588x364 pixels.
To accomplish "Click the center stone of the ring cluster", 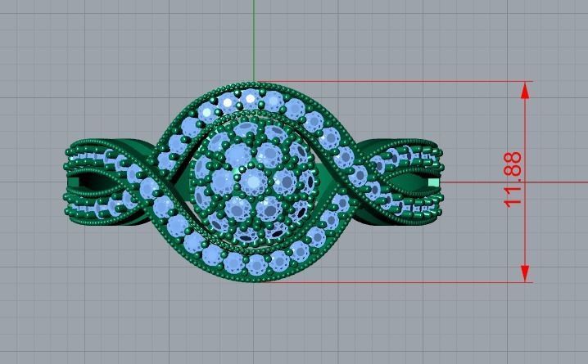I will coord(254,182).
